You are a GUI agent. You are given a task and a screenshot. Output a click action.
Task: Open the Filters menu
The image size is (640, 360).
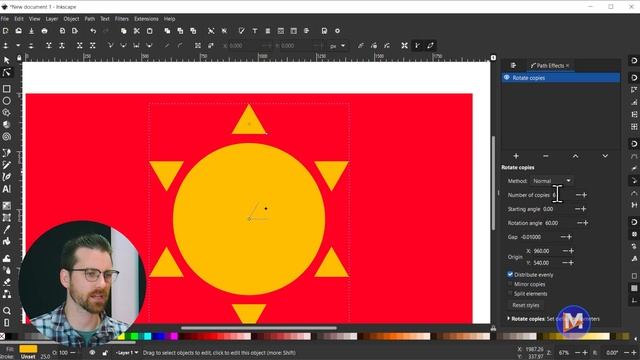click(x=122, y=19)
